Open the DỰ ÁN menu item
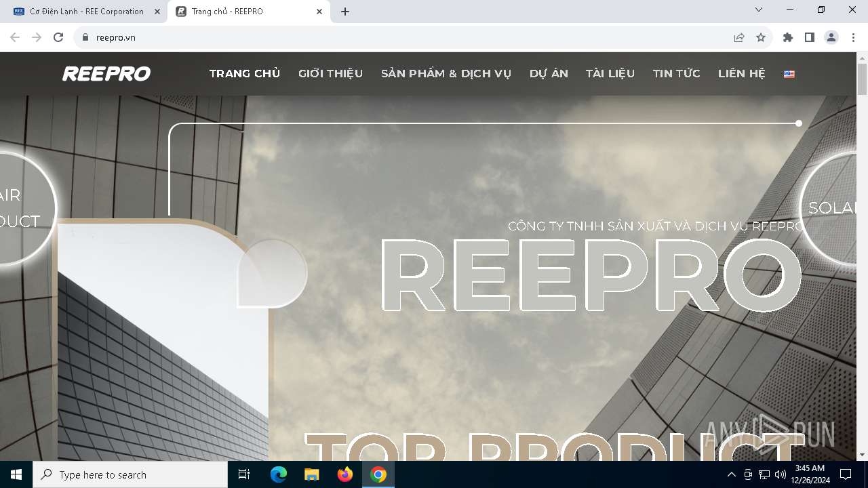 click(x=549, y=73)
